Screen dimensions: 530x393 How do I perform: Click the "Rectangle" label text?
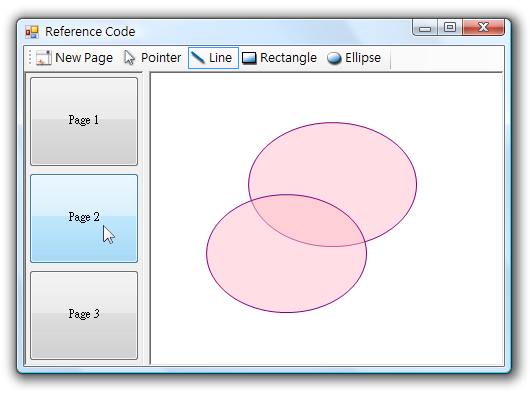[288, 58]
